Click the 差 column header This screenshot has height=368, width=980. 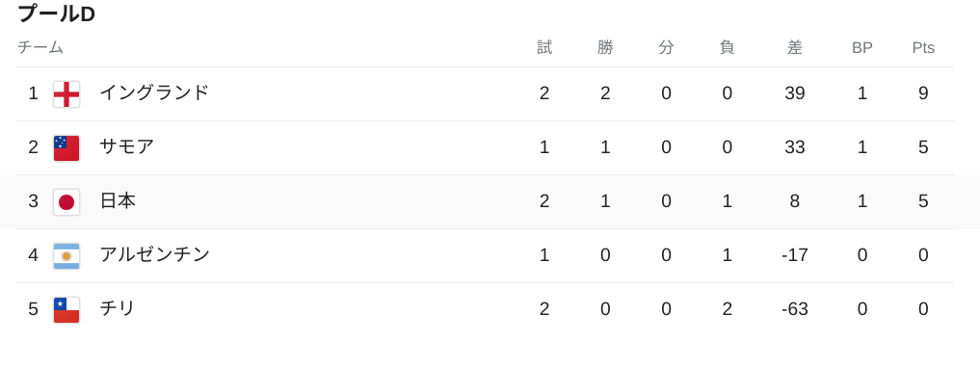(794, 47)
